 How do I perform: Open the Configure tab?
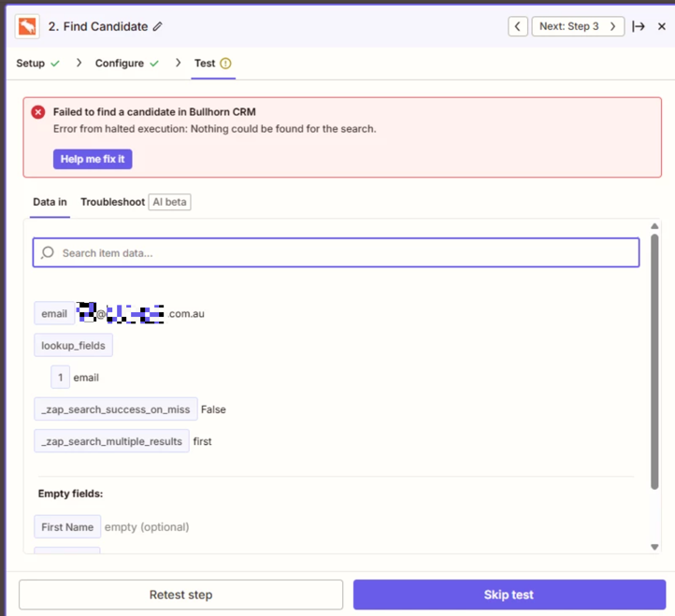coord(120,64)
